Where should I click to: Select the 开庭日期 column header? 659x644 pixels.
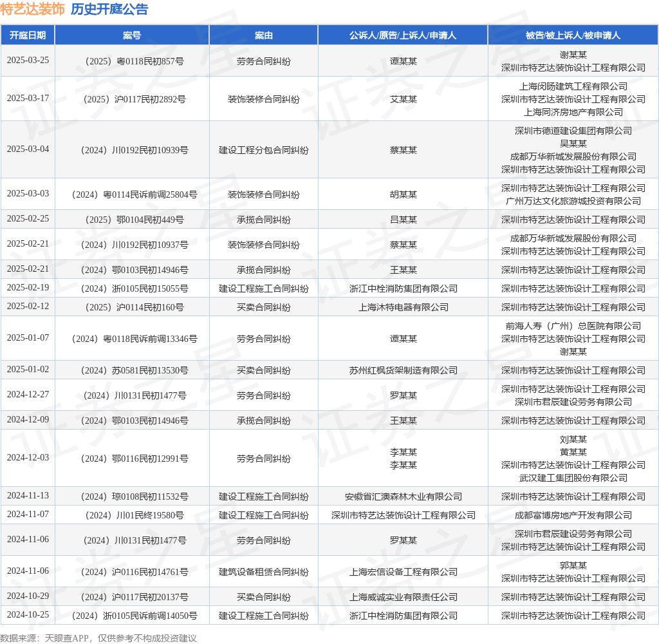(x=28, y=35)
